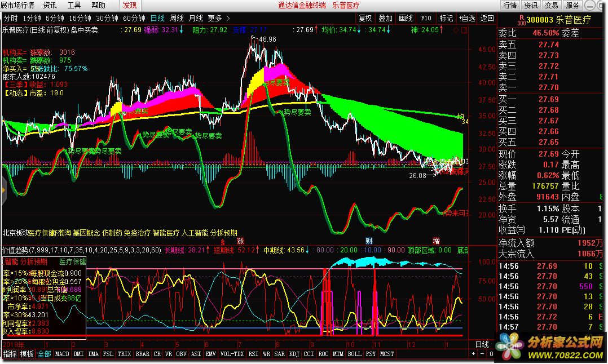Screen dimensions: 608x364
Task: Click the top-right 资讯 button
Action: coord(531,5)
